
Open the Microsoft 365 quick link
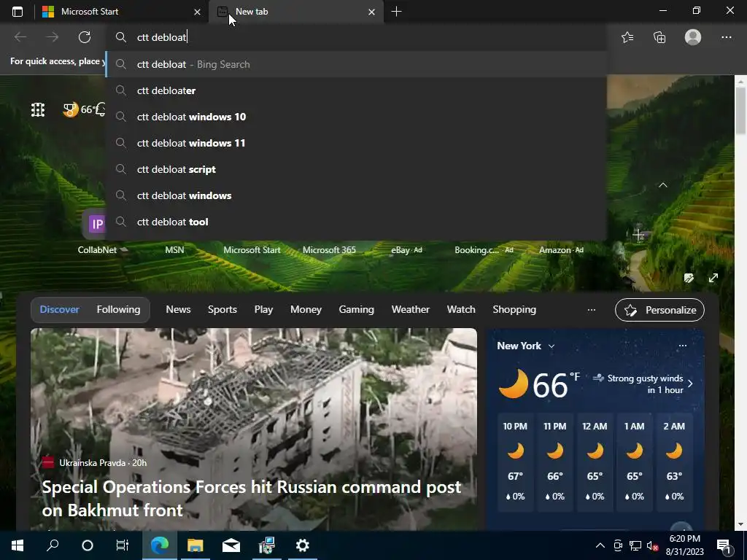coord(329,249)
